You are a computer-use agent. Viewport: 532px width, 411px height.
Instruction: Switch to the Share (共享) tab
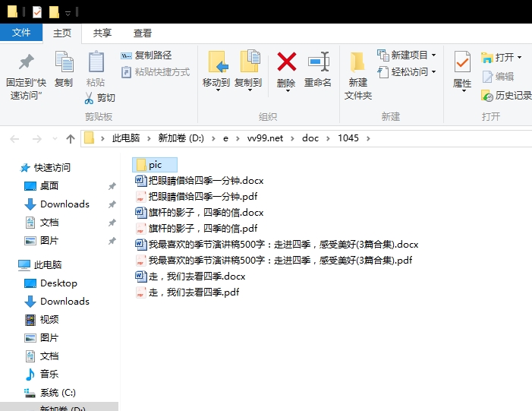coord(102,33)
